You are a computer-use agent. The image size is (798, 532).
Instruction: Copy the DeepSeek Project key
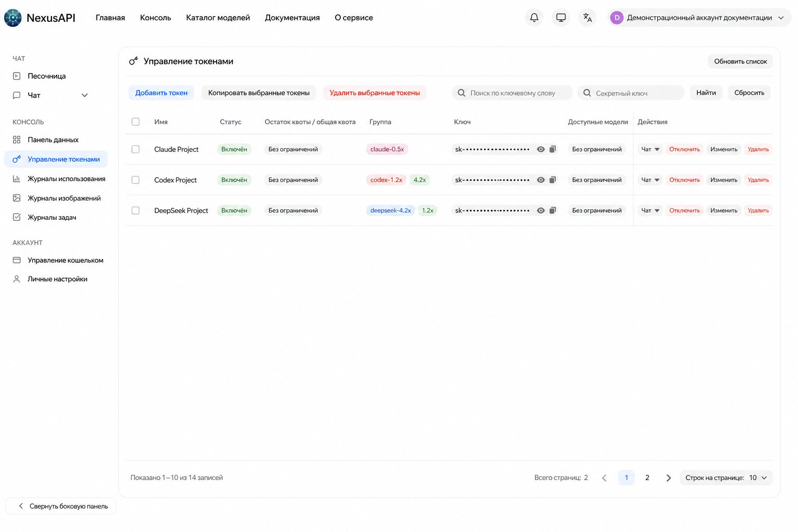553,210
